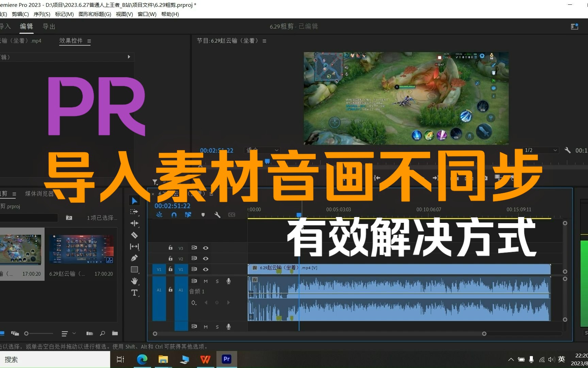Select the Ripple Edit tool
588x368 pixels.
[x=134, y=224]
